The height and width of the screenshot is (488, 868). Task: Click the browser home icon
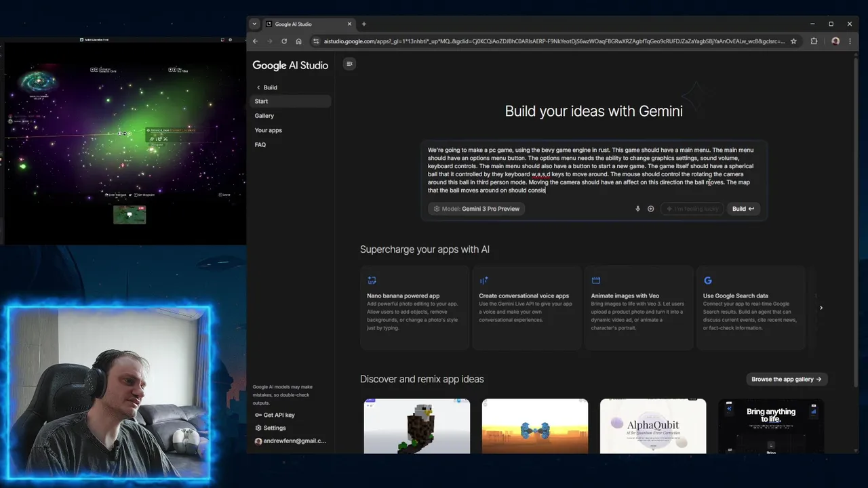298,41
